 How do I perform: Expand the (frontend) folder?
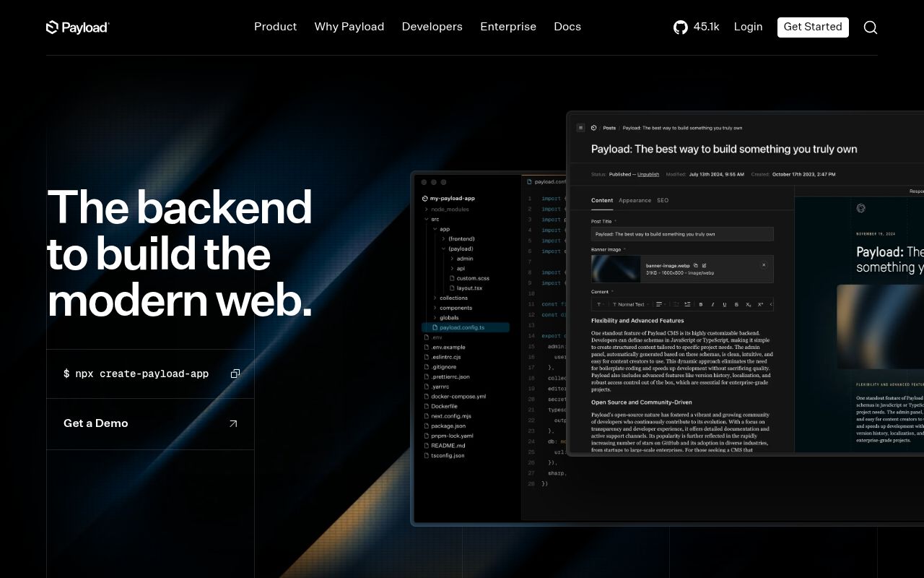pyautogui.click(x=444, y=239)
